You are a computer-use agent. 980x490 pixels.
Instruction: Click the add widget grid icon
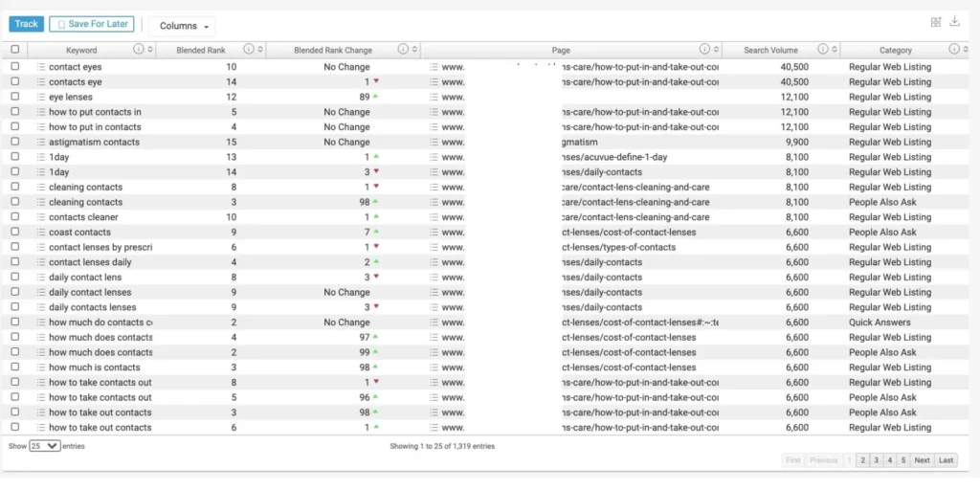pyautogui.click(x=936, y=23)
